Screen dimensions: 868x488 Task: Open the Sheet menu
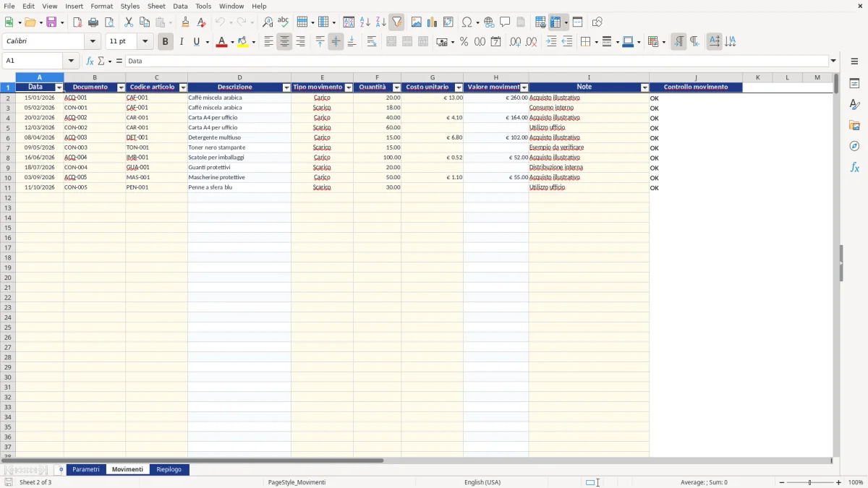[x=156, y=6]
